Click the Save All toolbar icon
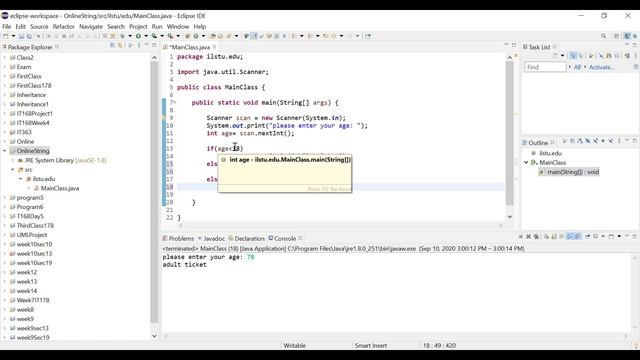 [x=29, y=36]
